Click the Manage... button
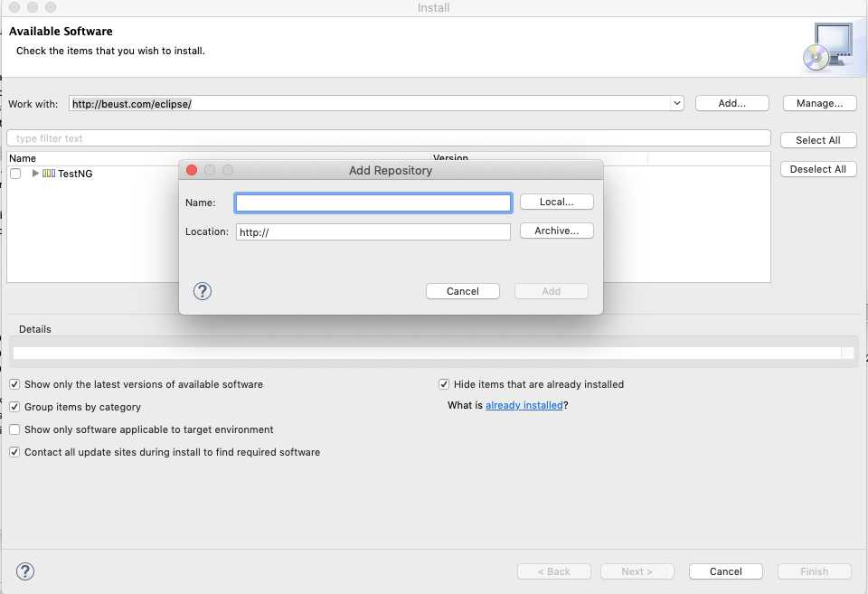 click(x=819, y=104)
